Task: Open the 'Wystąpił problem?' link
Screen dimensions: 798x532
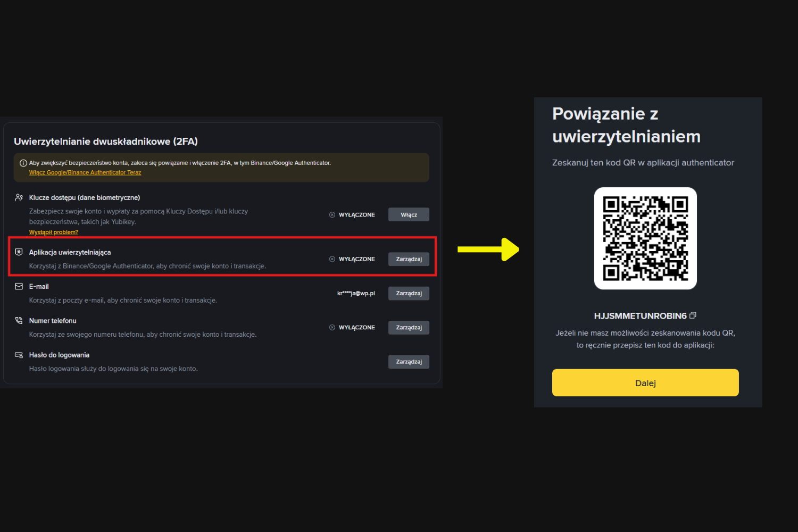Action: click(54, 232)
